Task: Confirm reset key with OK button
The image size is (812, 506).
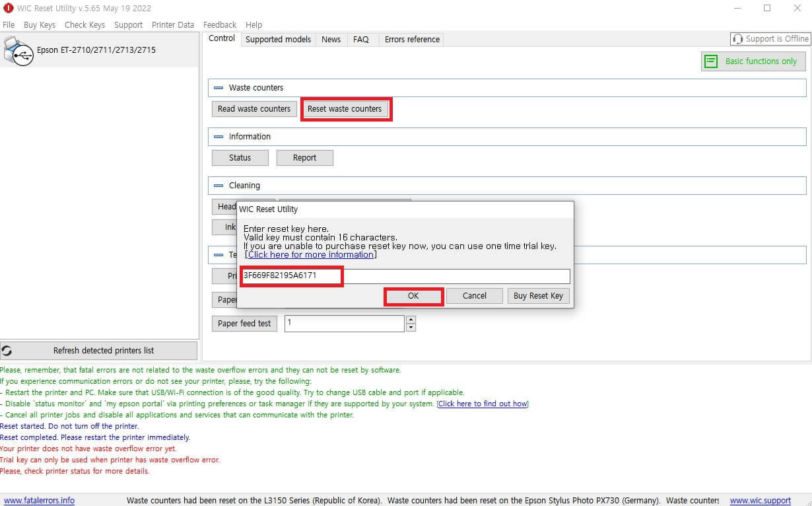Action: (413, 296)
